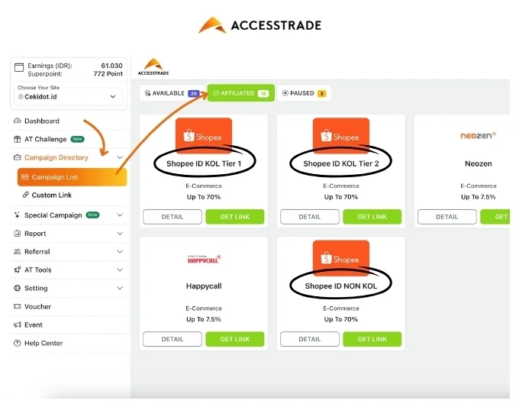The image size is (519, 420).
Task: Click the Happycall logo thumbnail
Action: pos(204,259)
